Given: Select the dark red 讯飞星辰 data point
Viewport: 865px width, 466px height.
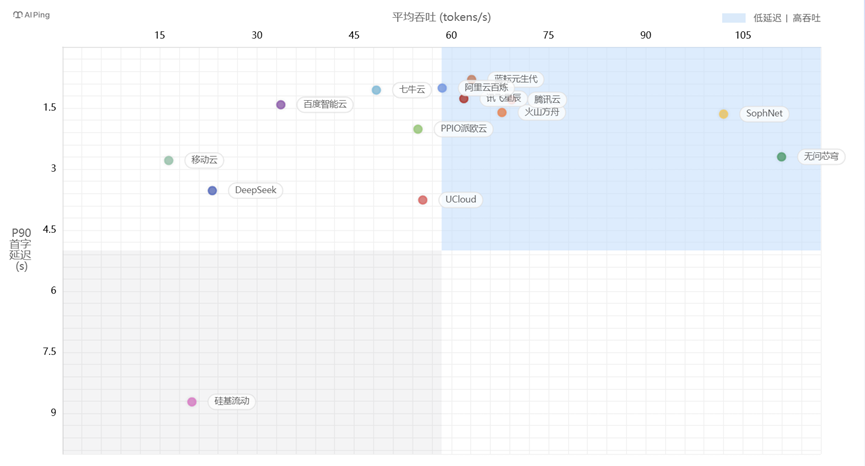Looking at the screenshot, I should [x=464, y=99].
